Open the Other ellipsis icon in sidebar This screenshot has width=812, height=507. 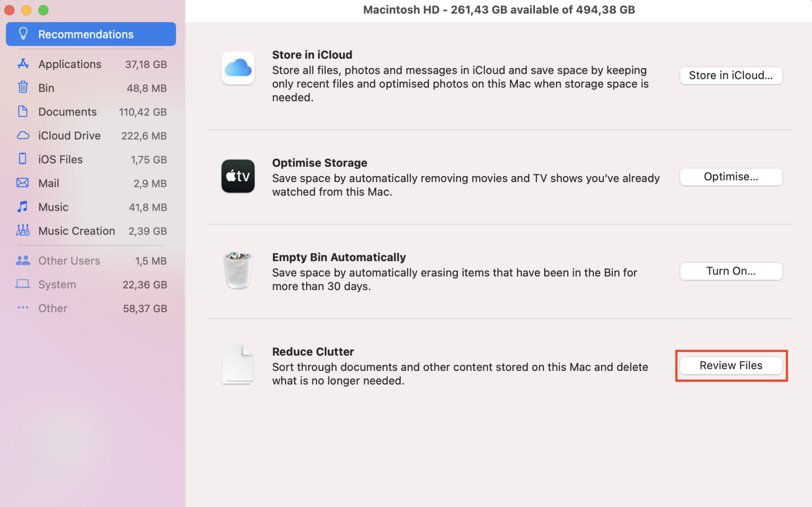click(x=23, y=308)
